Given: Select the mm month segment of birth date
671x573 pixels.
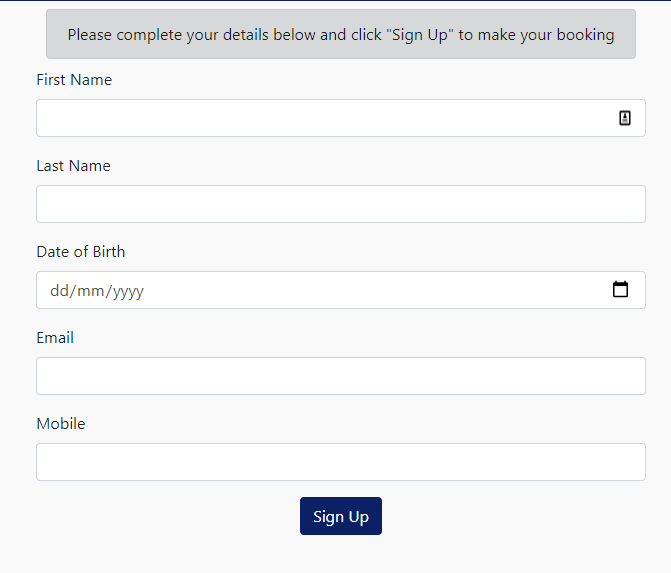Looking at the screenshot, I should click(90, 291).
